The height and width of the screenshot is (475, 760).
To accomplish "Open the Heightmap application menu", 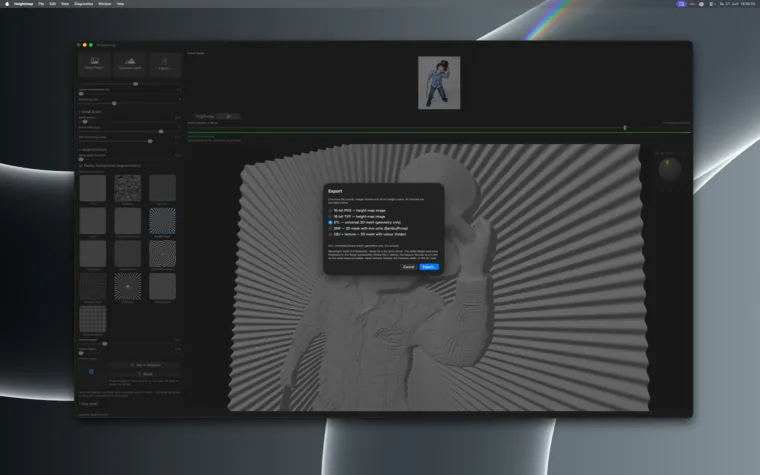I will [23, 4].
